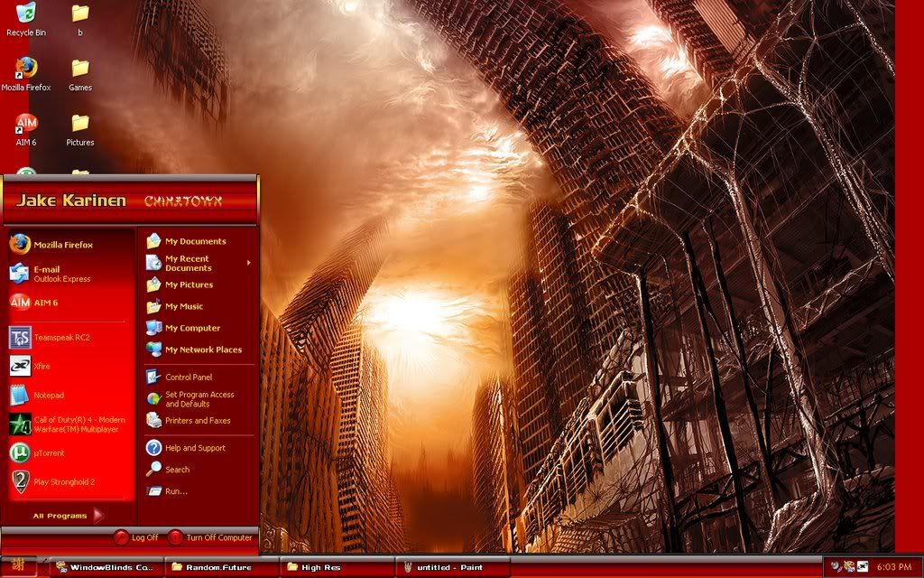Switch to Random.Future folder taskbar button
This screenshot has height=578, width=924.
point(221,567)
